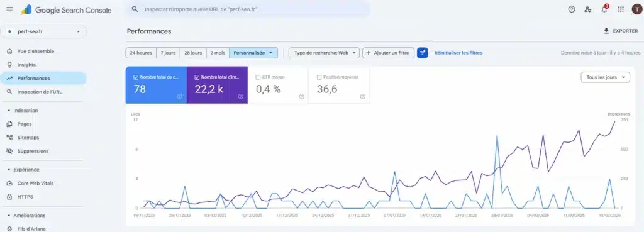Click the Fils d'Ariane icon
Image resolution: width=644 pixels, height=232 pixels.
pos(9,229)
